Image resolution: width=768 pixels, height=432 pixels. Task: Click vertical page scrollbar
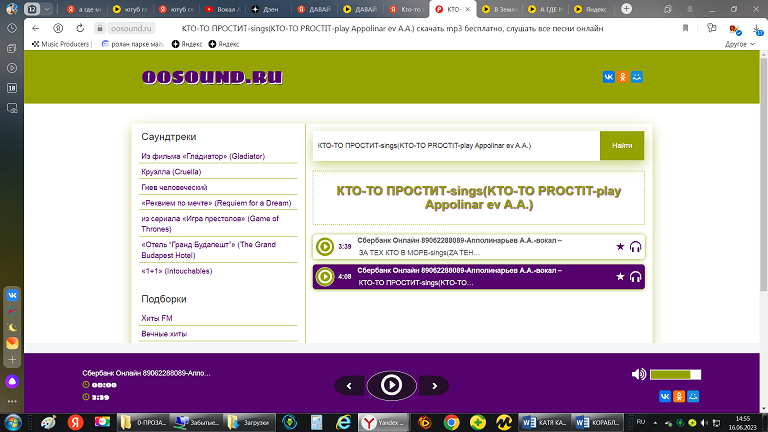pos(764,174)
